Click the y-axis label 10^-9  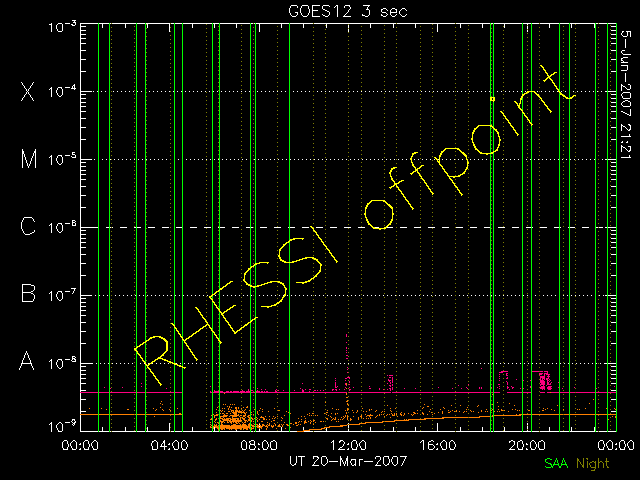[x=62, y=427]
